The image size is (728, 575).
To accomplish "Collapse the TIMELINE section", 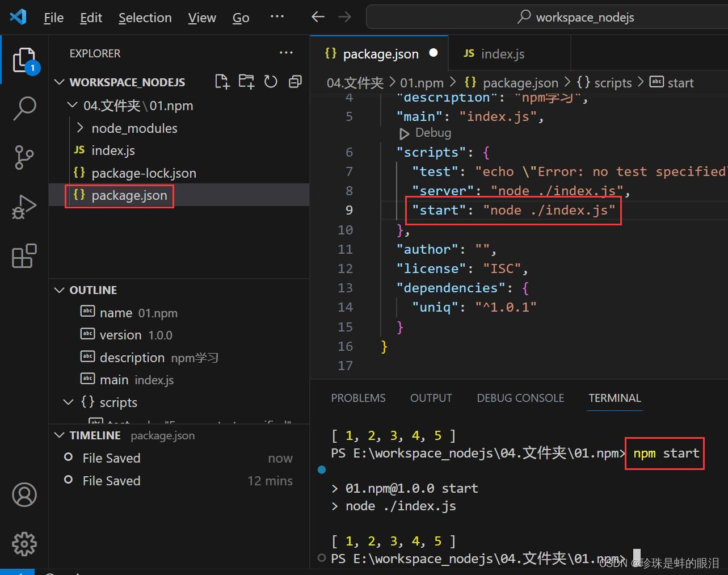I will click(59, 435).
